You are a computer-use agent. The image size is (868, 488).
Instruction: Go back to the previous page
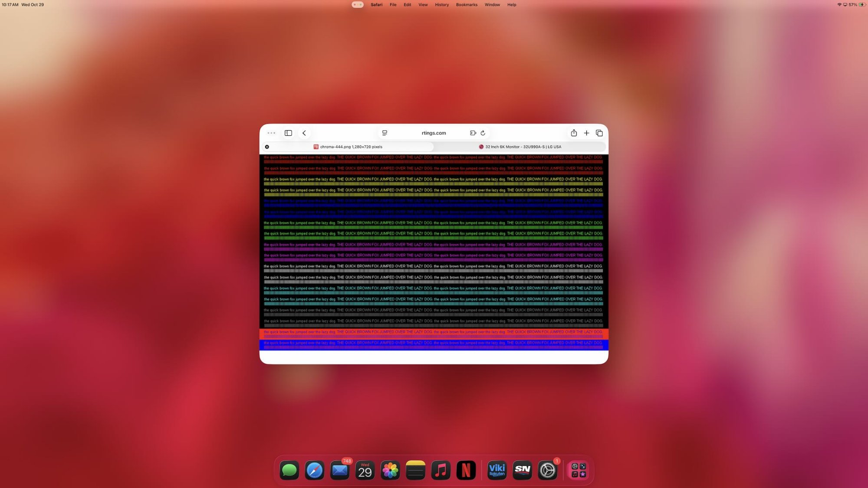pyautogui.click(x=304, y=133)
